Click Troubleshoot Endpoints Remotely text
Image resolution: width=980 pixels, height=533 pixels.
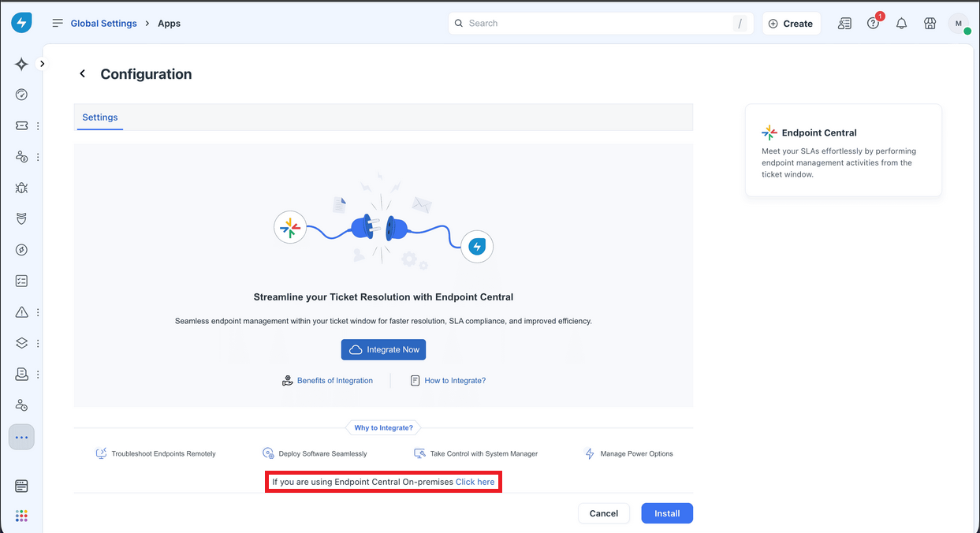(x=163, y=454)
